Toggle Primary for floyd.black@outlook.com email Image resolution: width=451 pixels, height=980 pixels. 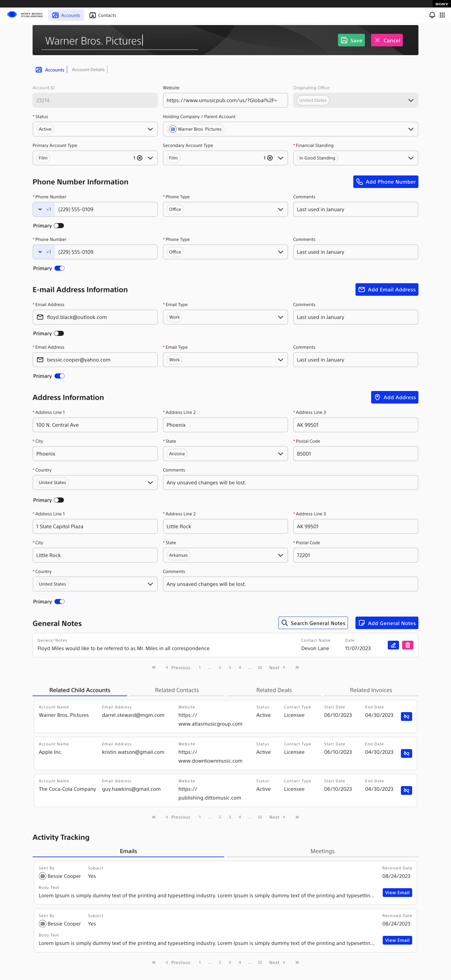click(x=59, y=333)
